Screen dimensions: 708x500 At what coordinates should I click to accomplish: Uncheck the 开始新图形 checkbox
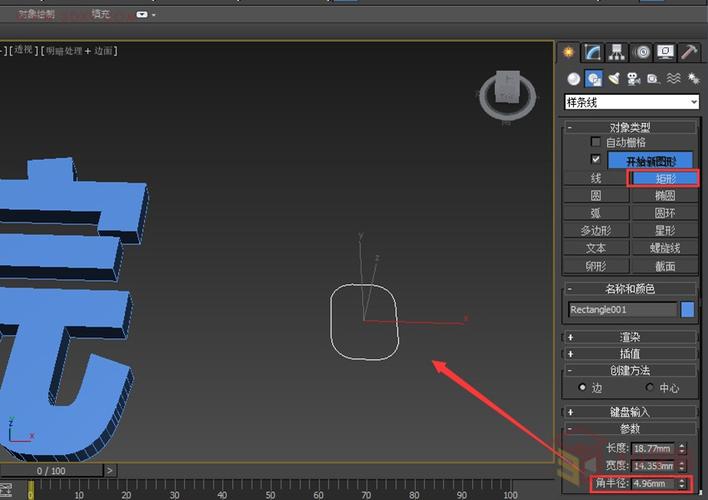click(596, 159)
